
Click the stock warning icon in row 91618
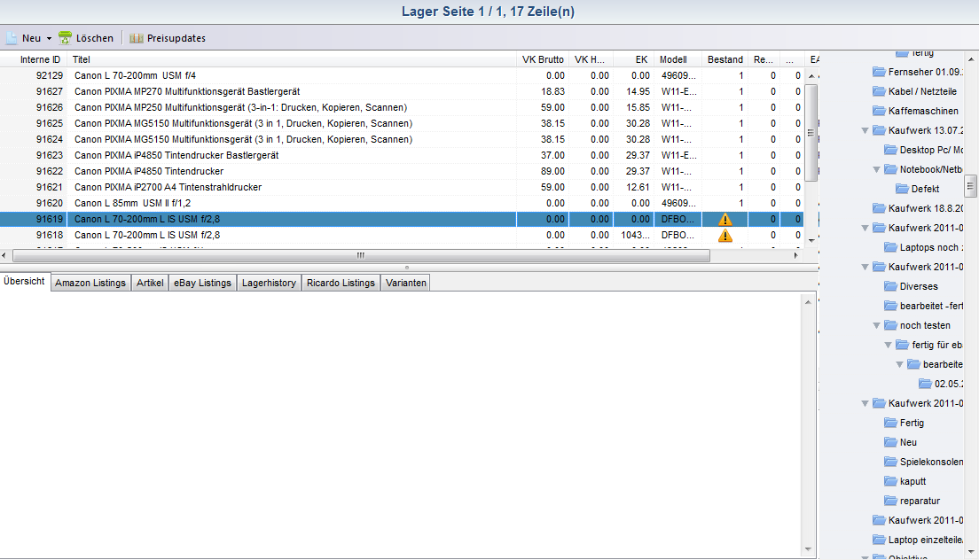click(x=724, y=236)
